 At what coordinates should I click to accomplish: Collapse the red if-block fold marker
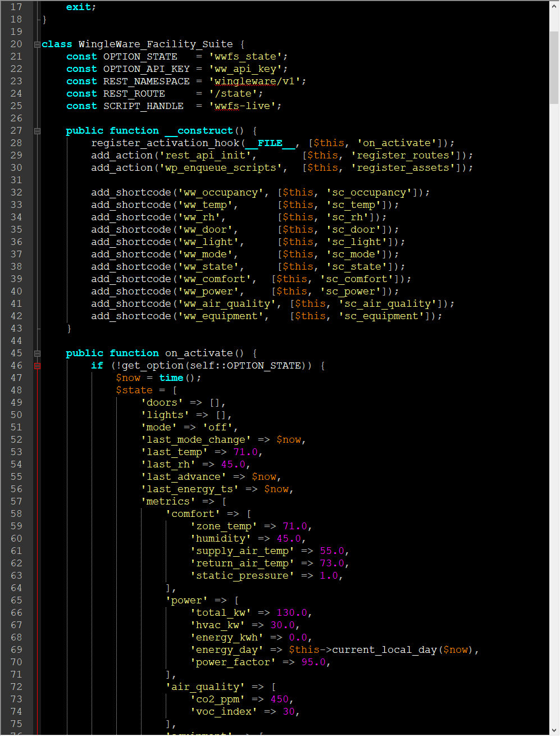tap(37, 366)
